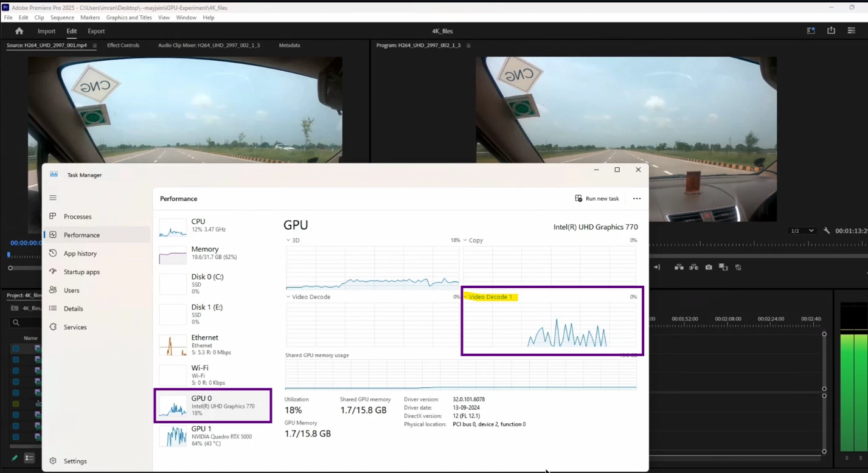868x473 pixels.
Task: Open the Workspaces icon in Premiere header
Action: (x=811, y=31)
